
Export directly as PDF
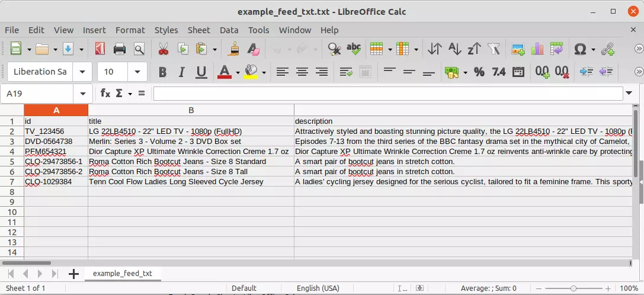point(100,49)
